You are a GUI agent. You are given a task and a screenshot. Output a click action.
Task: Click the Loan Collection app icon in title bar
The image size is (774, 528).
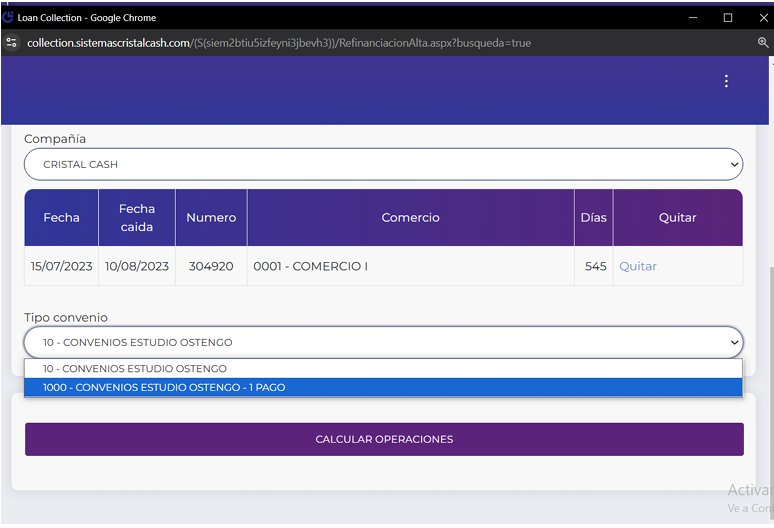(8, 17)
